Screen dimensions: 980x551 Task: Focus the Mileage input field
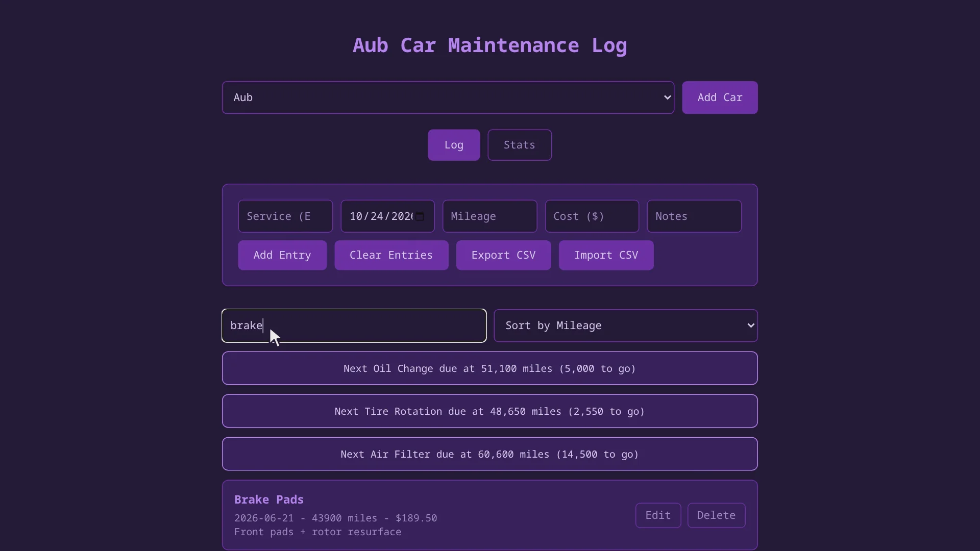tap(489, 216)
